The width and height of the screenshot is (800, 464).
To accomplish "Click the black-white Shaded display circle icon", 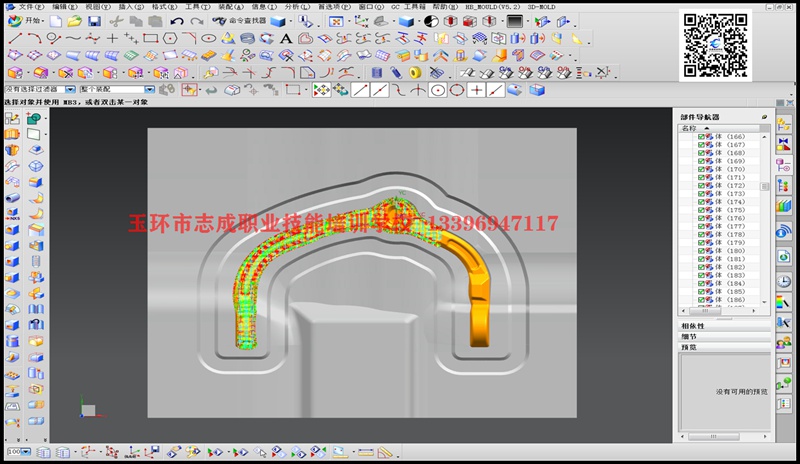I will pos(431,21).
